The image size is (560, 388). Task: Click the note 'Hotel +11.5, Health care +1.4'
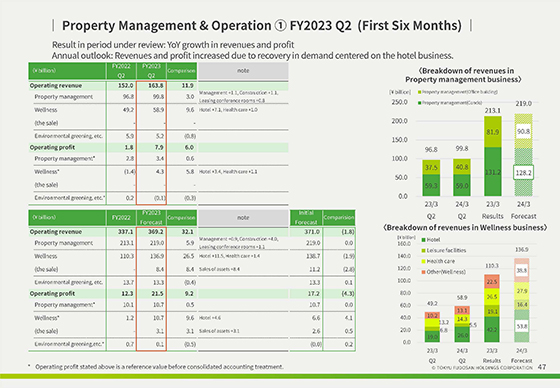tap(230, 256)
